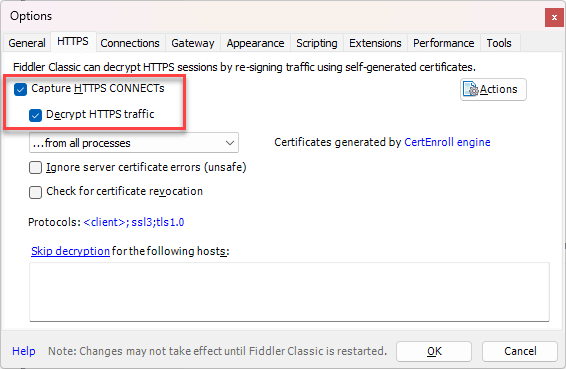Enable Check for certificate revocation
This screenshot has width=566, height=369.
click(x=35, y=192)
